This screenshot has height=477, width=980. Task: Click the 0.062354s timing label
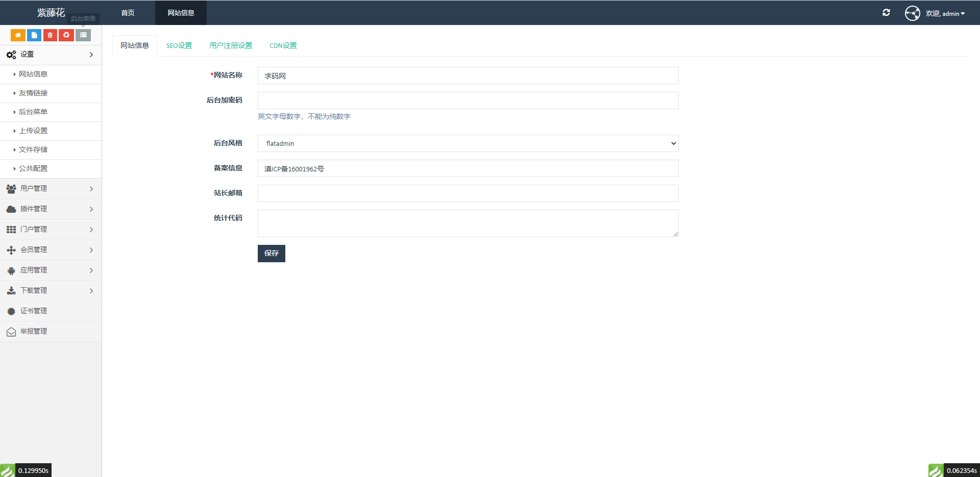coord(962,470)
